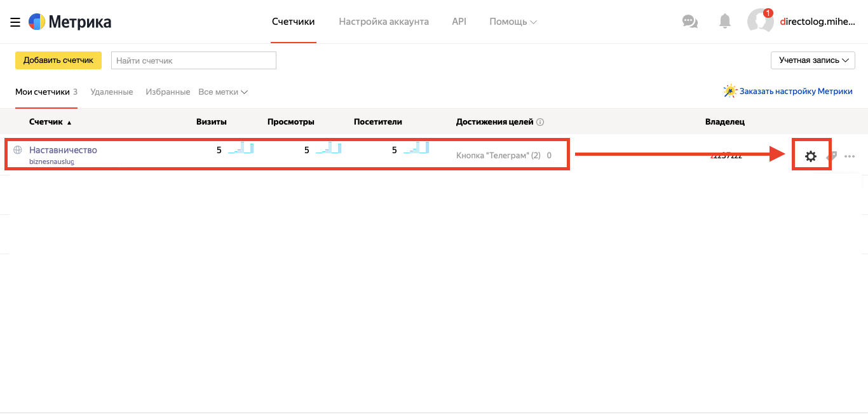Open the notifications bell

[725, 22]
